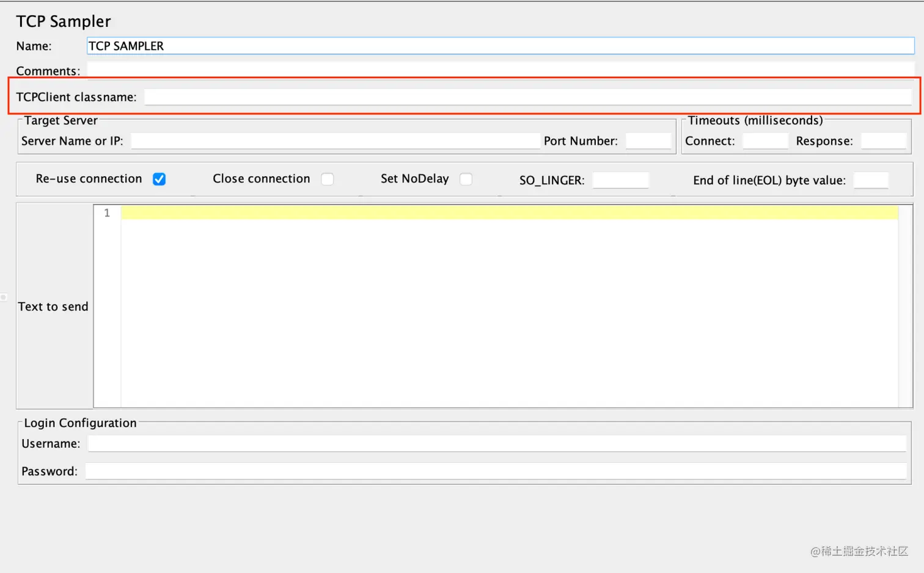Toggle the Close connection checkbox

point(328,179)
